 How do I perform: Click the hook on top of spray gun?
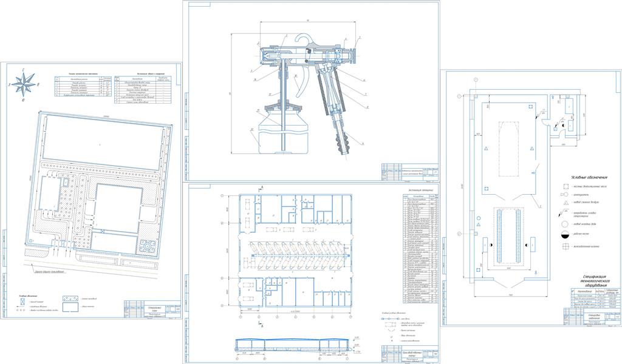[305, 38]
